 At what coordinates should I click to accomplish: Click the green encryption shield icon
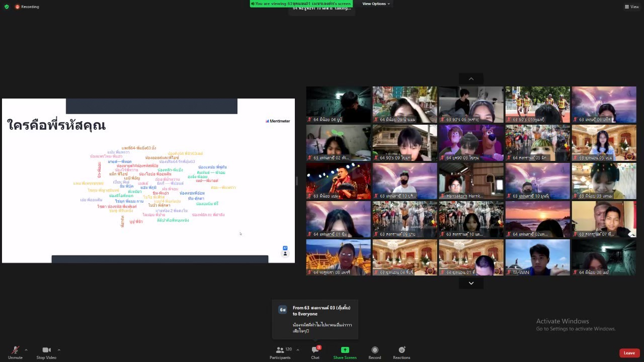point(7,7)
